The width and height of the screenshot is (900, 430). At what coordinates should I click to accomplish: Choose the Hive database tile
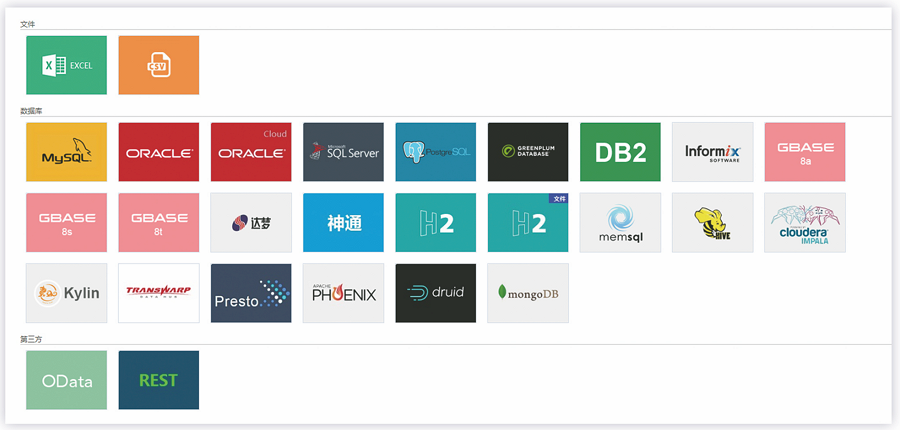(x=713, y=222)
